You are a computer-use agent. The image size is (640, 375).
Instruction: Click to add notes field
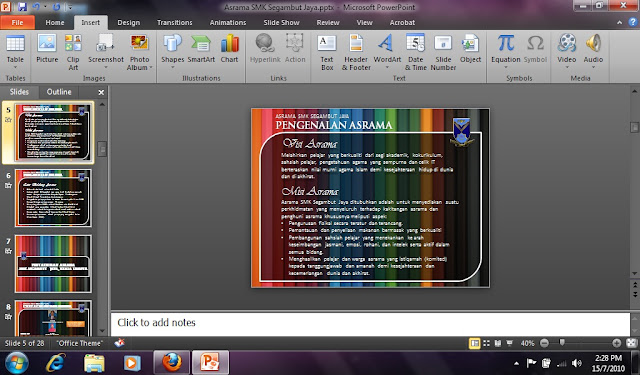tap(370, 324)
